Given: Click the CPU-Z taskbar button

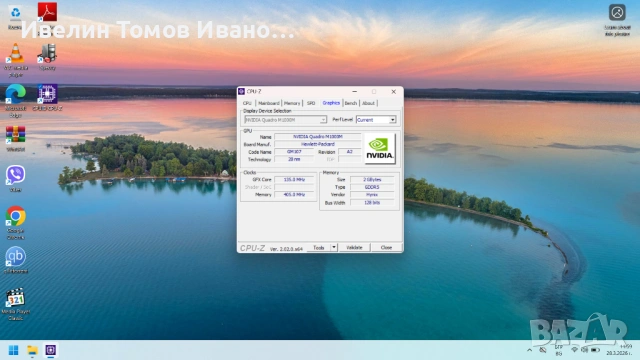Looking at the screenshot, I should pyautogui.click(x=51, y=350).
